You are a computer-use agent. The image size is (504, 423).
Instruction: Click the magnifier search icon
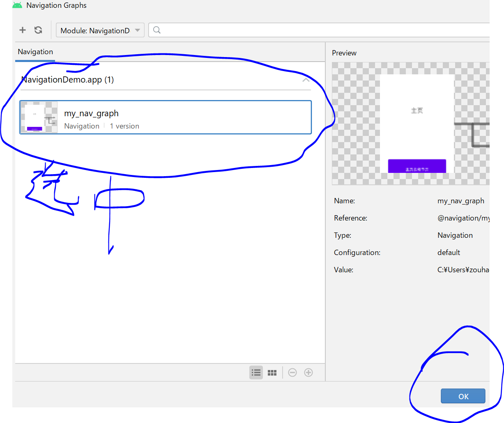pos(156,30)
